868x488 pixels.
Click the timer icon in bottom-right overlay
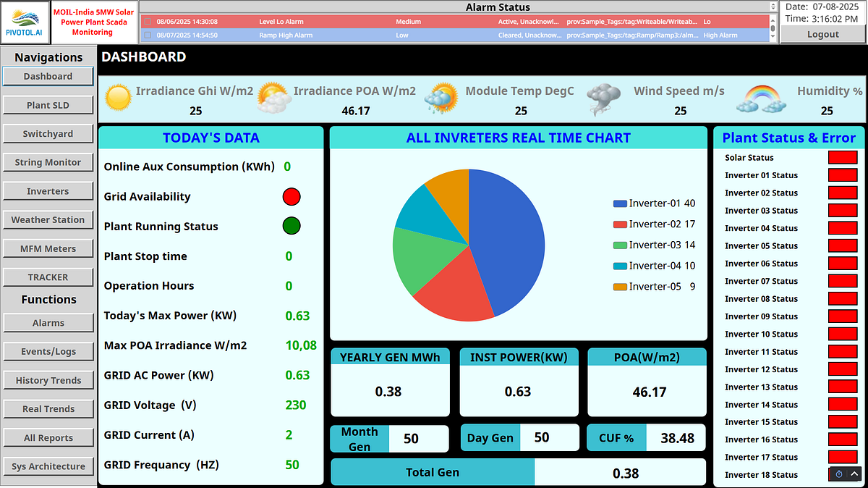point(838,474)
